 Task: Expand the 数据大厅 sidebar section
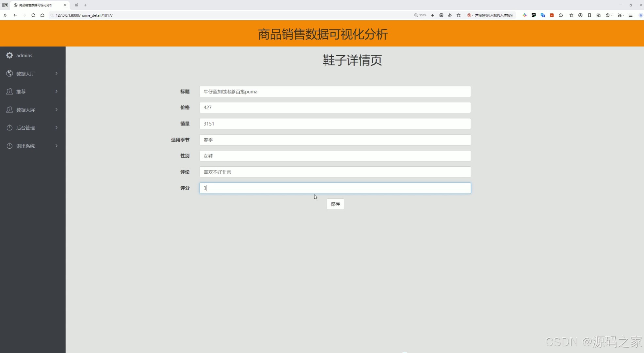tap(56, 74)
